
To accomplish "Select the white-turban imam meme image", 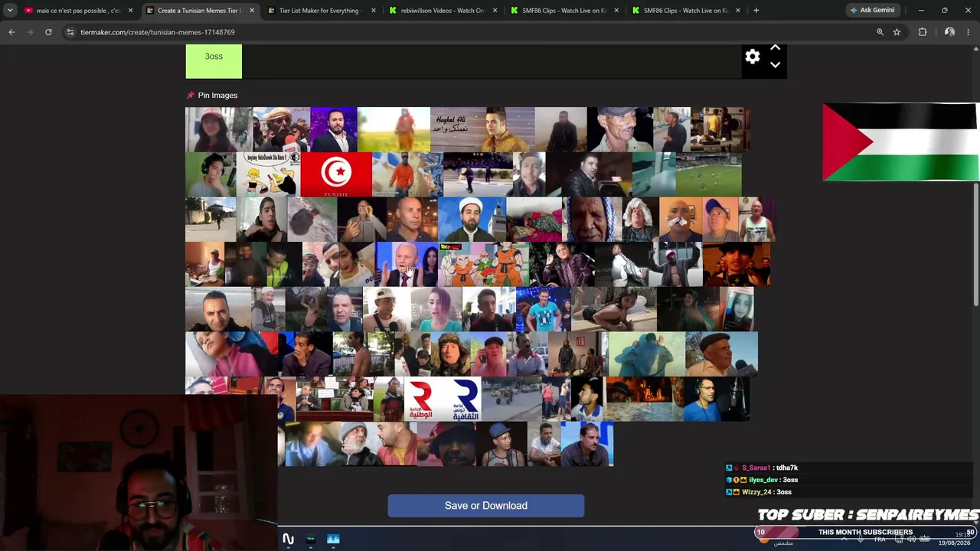I will [472, 219].
